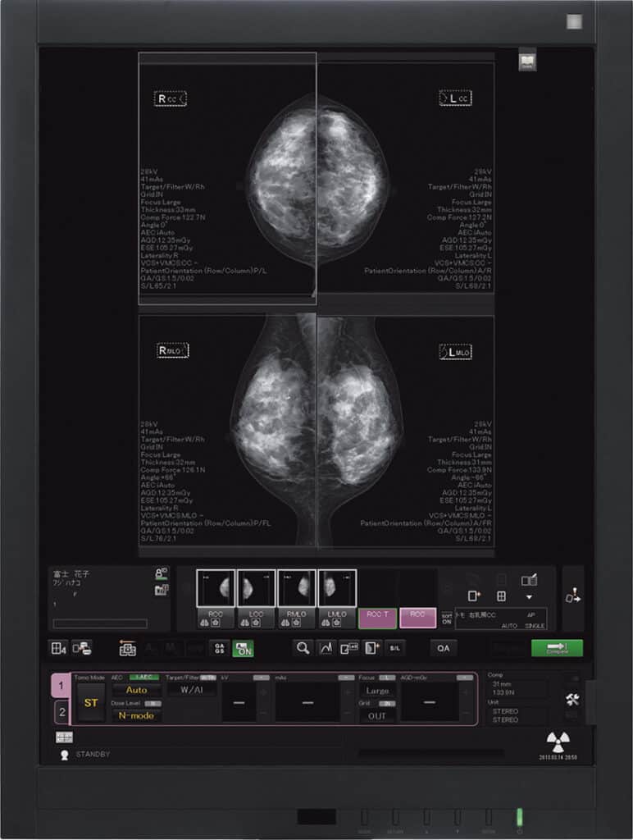Screen dimensions: 633x840
Task: Click the QA GS button
Action: point(219,648)
